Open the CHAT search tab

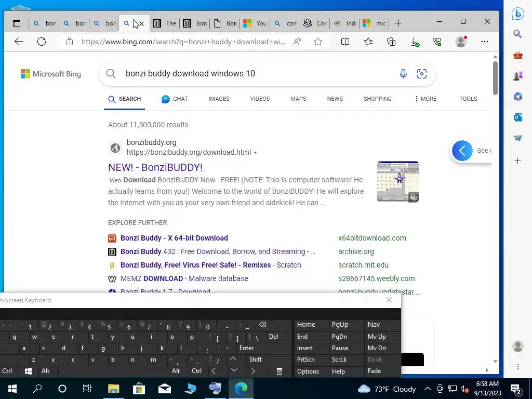(x=175, y=99)
